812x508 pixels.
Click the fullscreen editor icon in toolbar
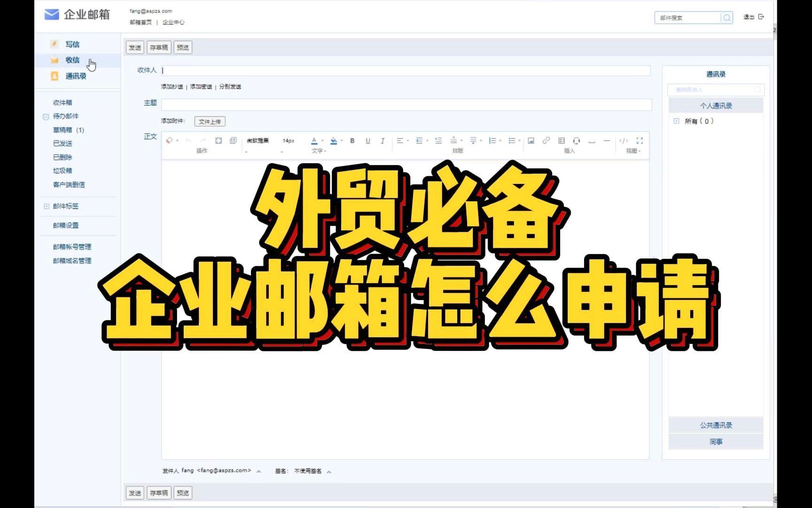click(x=639, y=140)
